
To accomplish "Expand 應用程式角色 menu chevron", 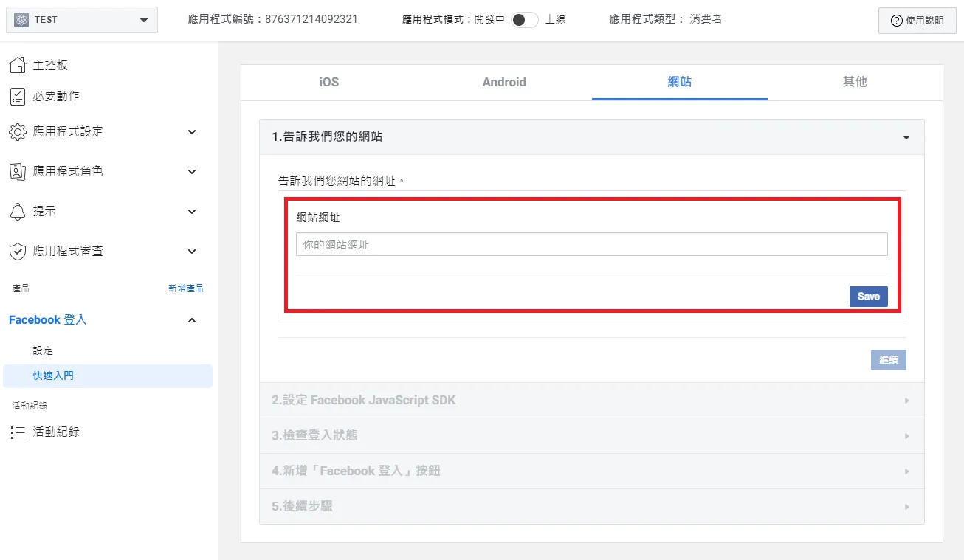I will coord(192,171).
